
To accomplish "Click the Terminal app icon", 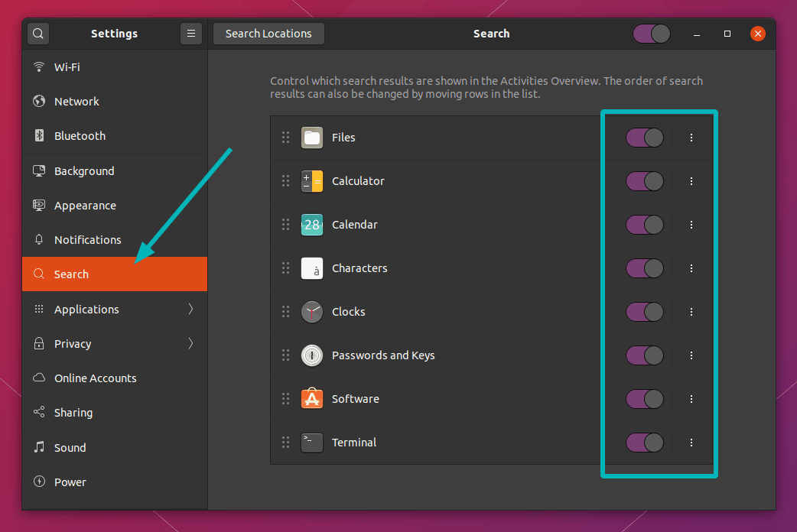I will coord(312,443).
